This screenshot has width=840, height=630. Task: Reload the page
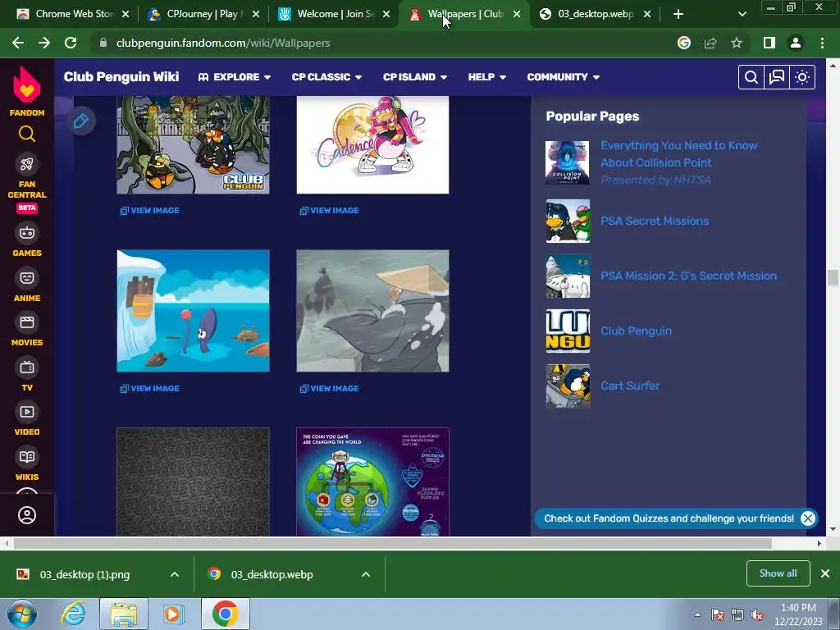[71, 43]
